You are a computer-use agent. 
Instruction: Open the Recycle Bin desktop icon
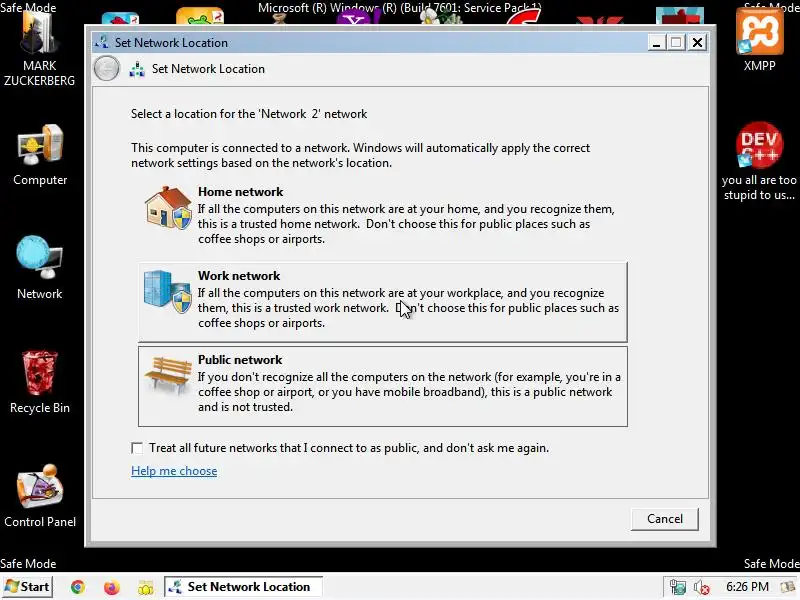[x=40, y=383]
